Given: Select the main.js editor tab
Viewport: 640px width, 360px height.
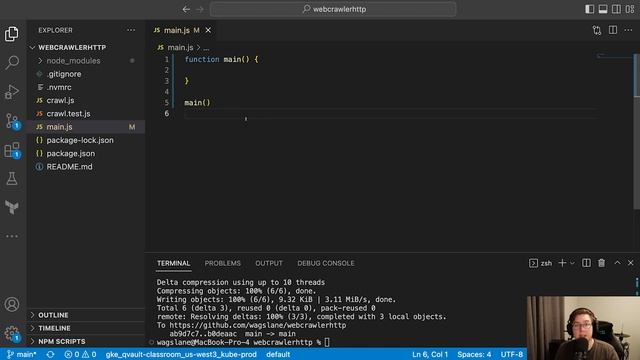Looking at the screenshot, I should click(177, 30).
